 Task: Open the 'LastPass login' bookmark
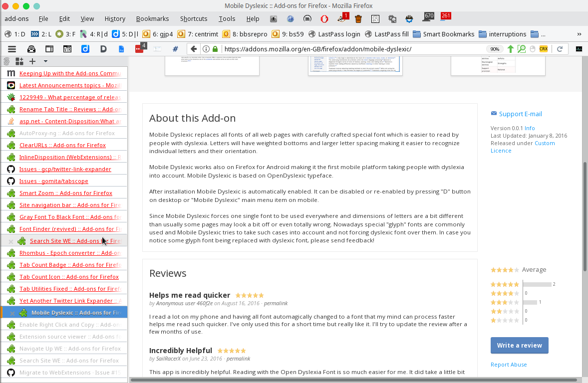tap(334, 34)
